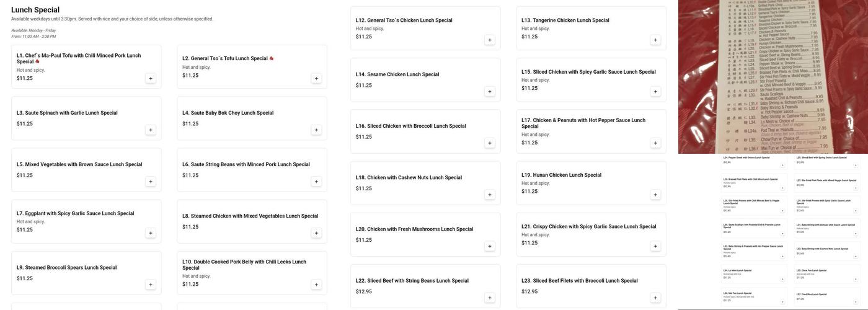This screenshot has width=868, height=310.
Task: Open the printed menu photo
Action: tap(773, 76)
